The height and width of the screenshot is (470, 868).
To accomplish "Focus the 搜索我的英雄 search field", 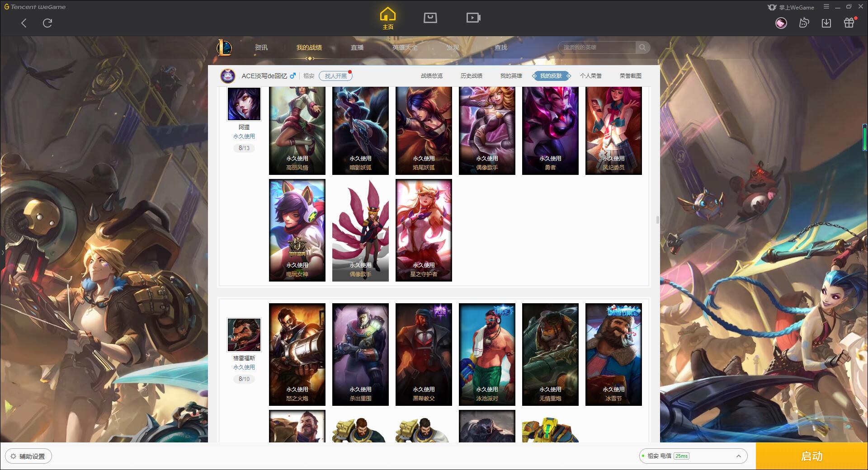I will (597, 47).
